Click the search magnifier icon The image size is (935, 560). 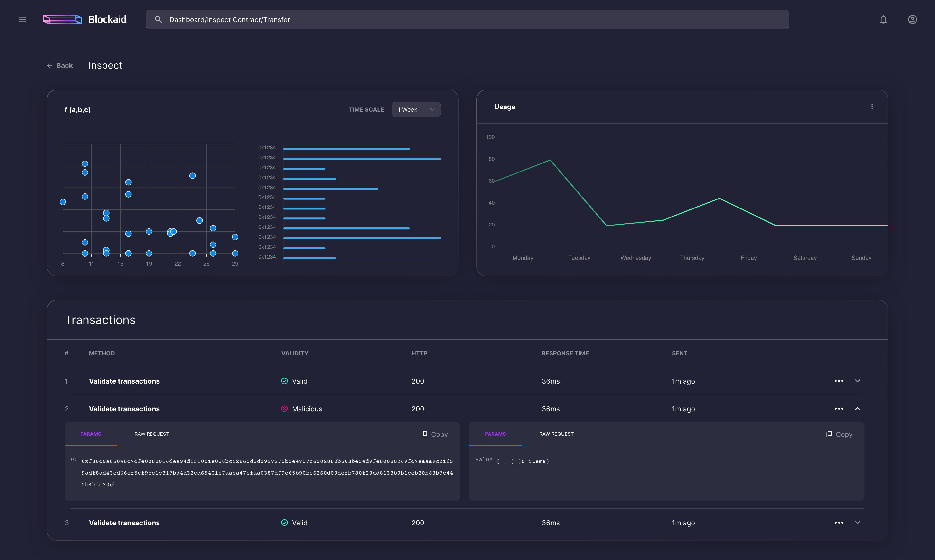pos(159,20)
